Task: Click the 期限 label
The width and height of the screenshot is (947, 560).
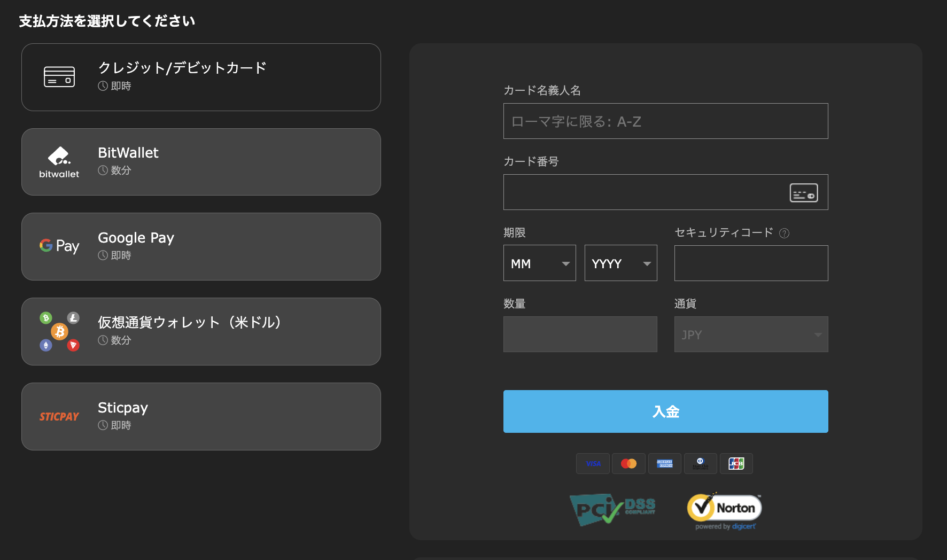Action: click(515, 232)
